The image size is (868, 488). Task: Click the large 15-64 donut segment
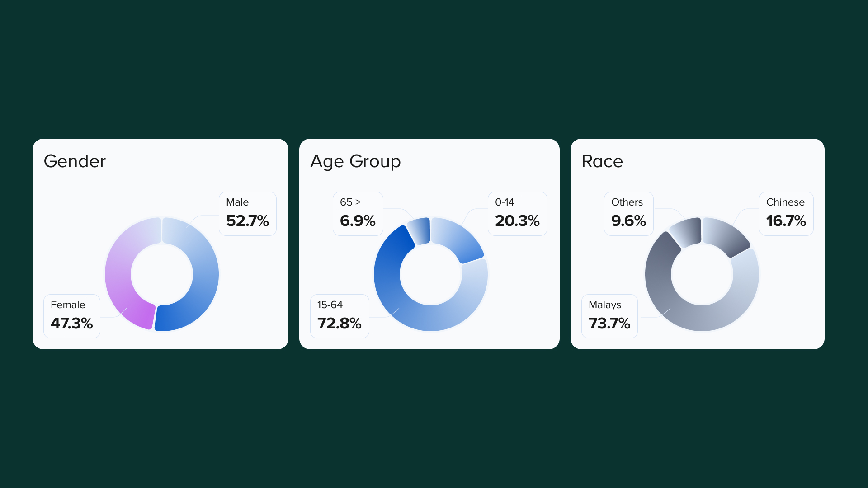click(407, 312)
